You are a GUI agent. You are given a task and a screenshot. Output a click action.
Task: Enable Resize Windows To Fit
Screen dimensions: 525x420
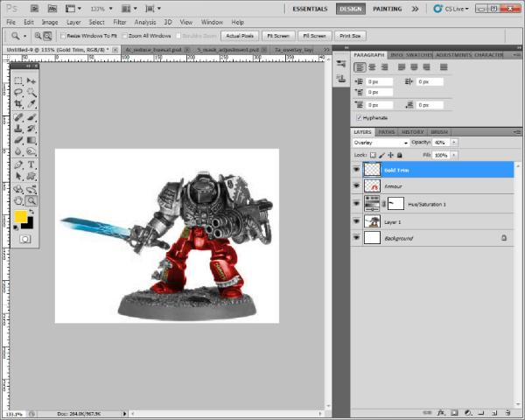62,36
